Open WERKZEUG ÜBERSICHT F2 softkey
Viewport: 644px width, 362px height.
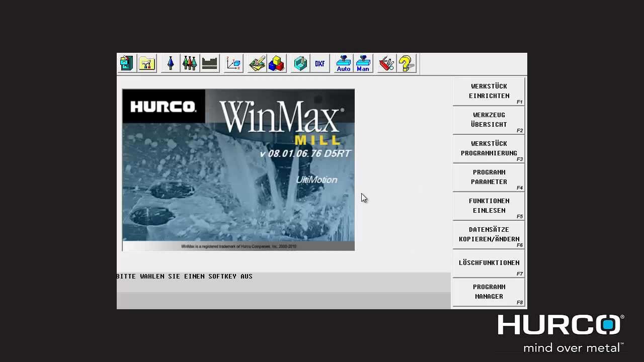[x=489, y=120]
